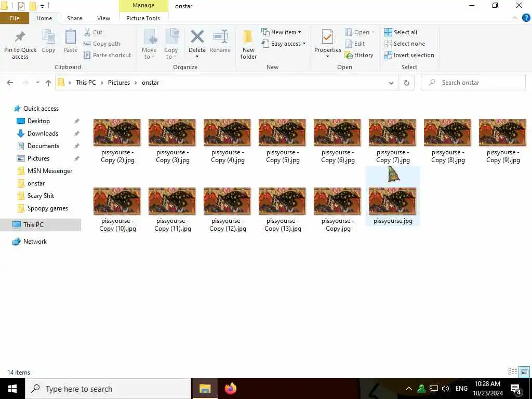Click the Delete red X icon

[x=197, y=37]
